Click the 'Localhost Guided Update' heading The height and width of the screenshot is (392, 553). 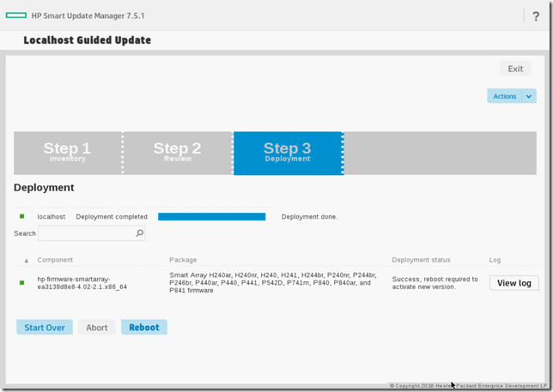[x=87, y=40]
